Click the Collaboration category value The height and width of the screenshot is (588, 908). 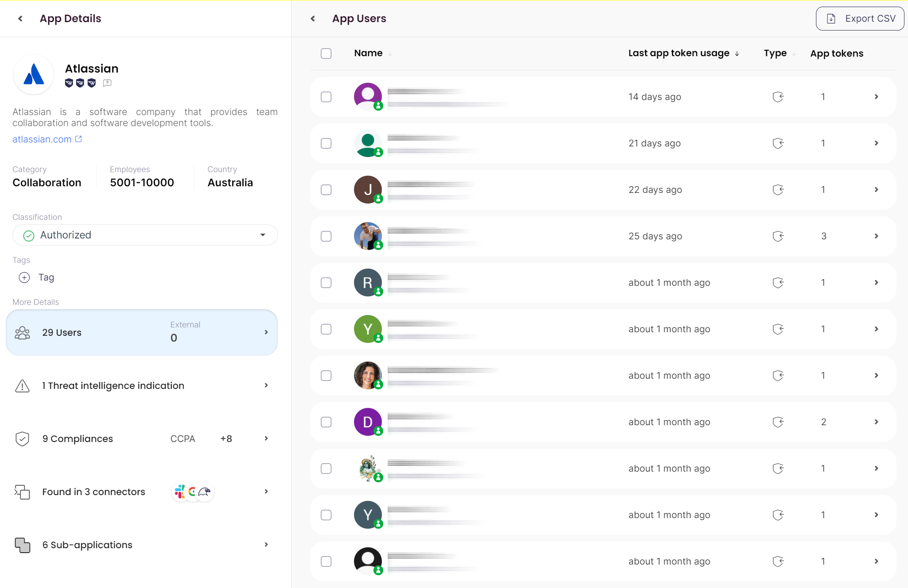pos(47,183)
